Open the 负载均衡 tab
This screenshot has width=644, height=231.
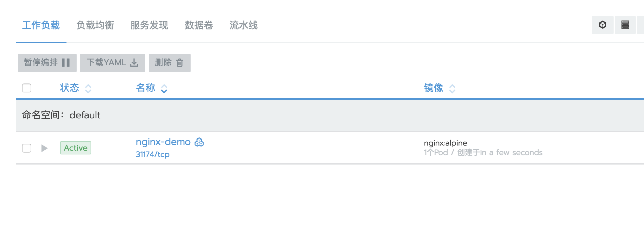pos(95,25)
